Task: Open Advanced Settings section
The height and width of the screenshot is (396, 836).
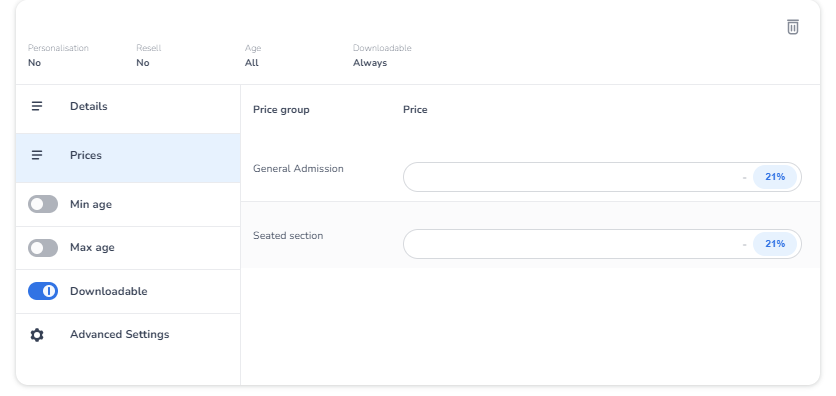Action: [128, 335]
